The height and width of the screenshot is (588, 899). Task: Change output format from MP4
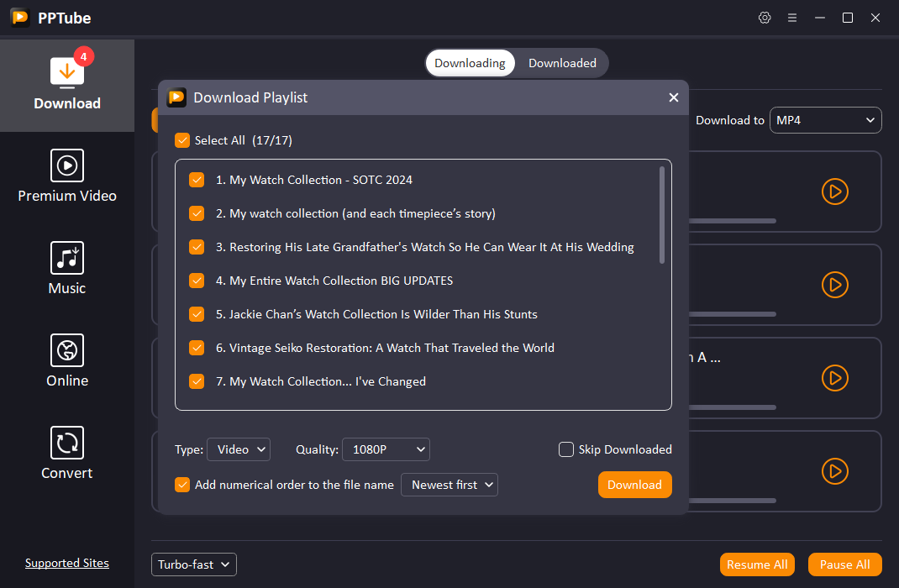click(825, 119)
